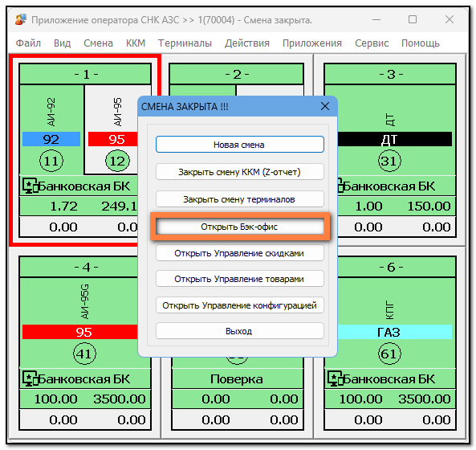476x450 pixels.
Task: Click bank card terminal icon on pump 4
Action: coord(30,378)
